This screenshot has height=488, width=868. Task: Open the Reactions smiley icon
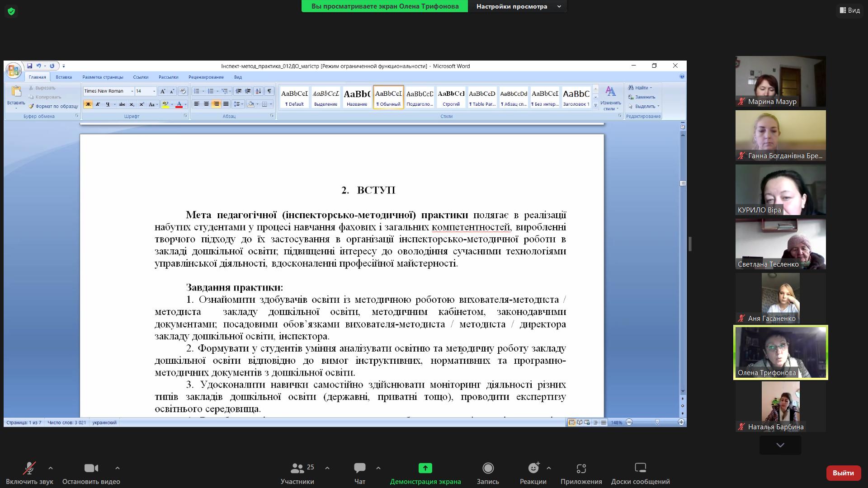point(533,469)
